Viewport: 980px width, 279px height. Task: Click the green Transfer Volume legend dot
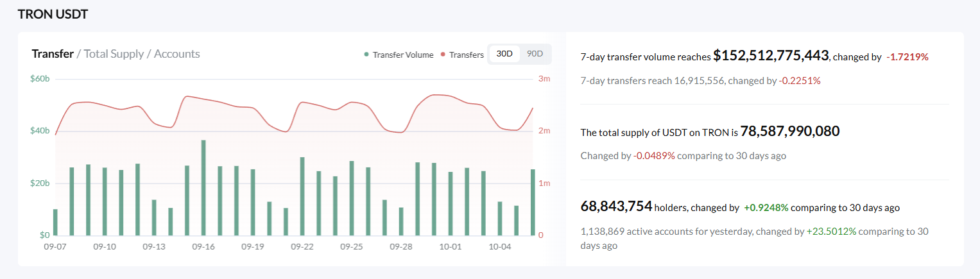coord(366,55)
